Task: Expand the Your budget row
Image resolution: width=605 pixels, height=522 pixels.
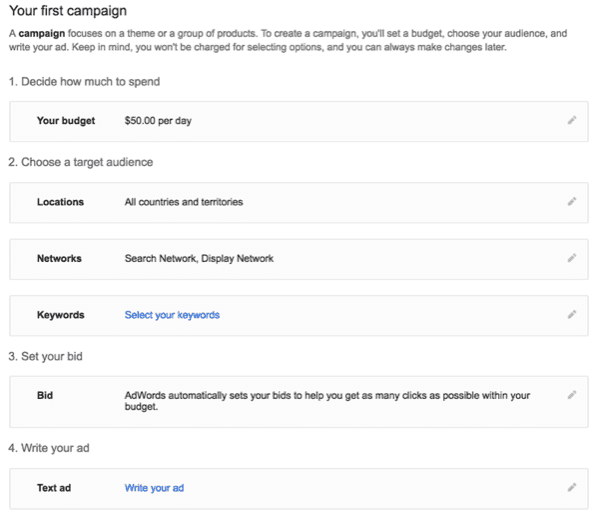Action: coord(299,122)
